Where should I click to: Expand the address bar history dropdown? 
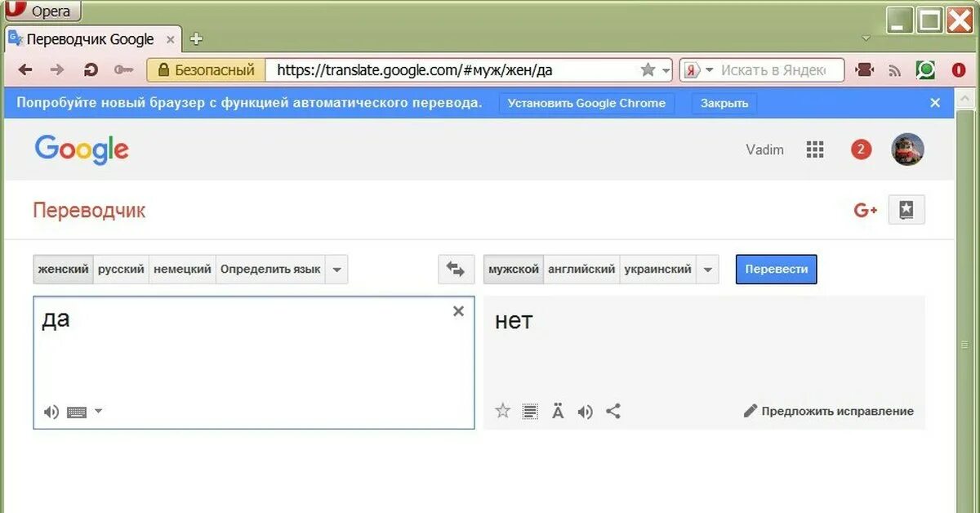[x=666, y=71]
